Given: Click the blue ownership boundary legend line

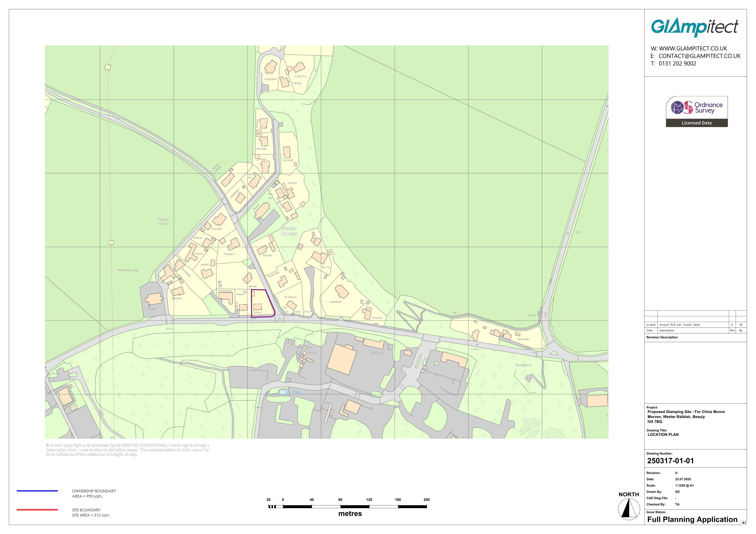Looking at the screenshot, I should point(37,491).
